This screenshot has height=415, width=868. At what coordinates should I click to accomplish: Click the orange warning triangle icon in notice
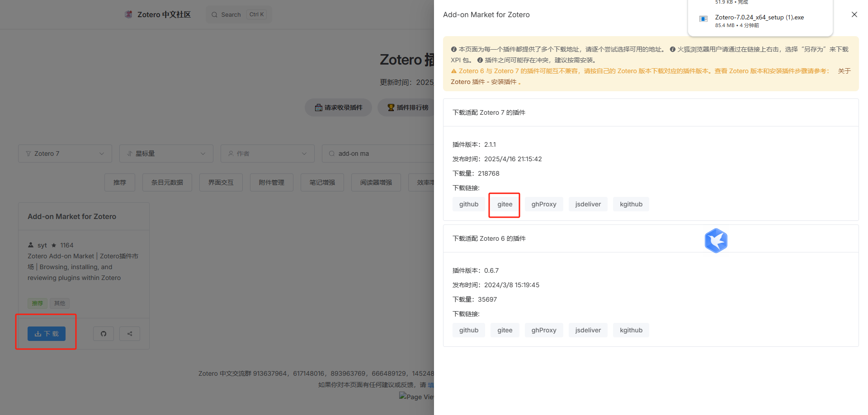[454, 71]
